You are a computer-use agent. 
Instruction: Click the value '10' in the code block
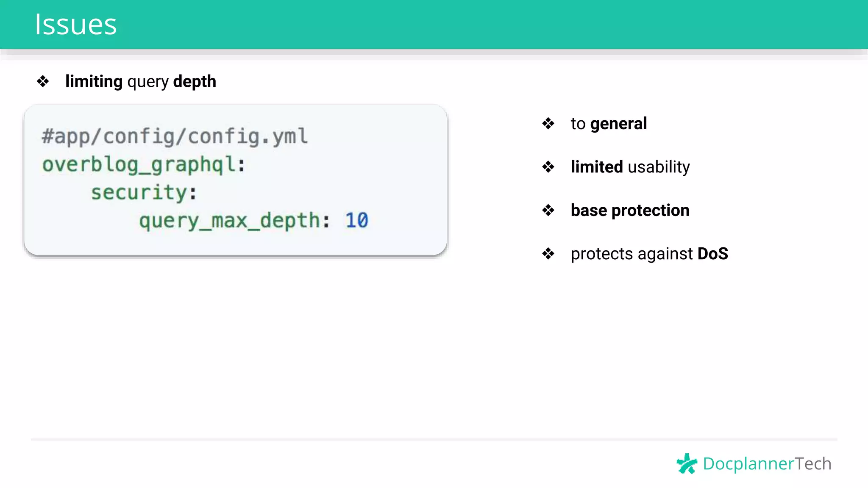click(357, 220)
